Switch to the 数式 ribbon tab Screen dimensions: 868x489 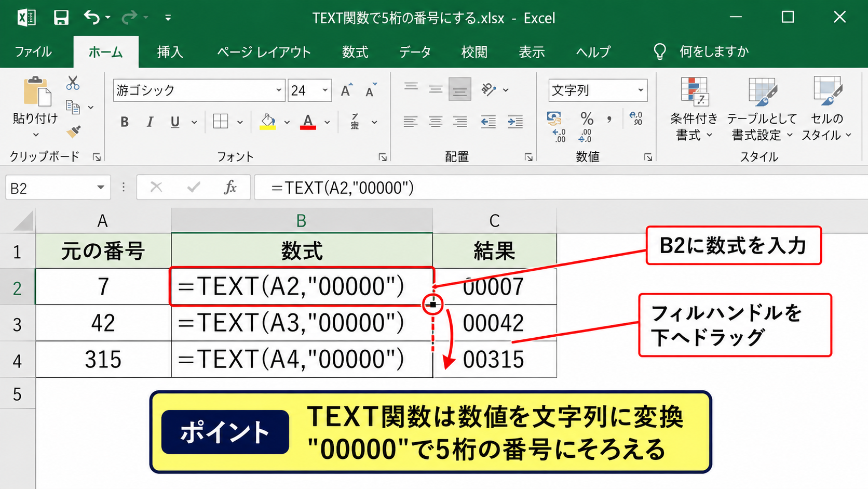[355, 52]
